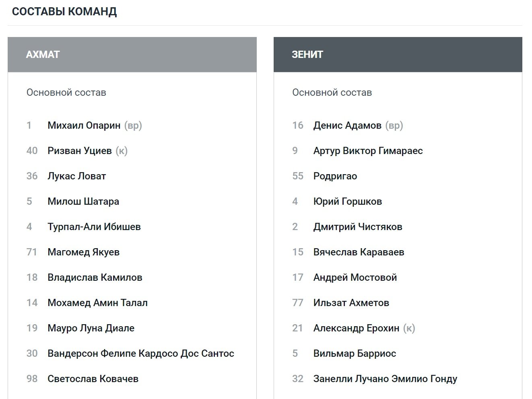The width and height of the screenshot is (532, 399).
Task: Open captain Александр Ерохин profile
Action: [x=356, y=328]
